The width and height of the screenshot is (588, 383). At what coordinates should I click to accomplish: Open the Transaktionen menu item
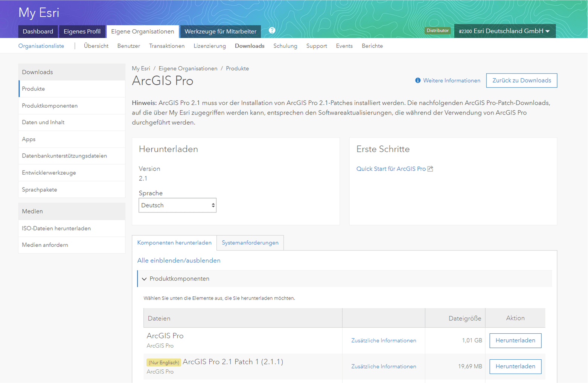pyautogui.click(x=167, y=46)
